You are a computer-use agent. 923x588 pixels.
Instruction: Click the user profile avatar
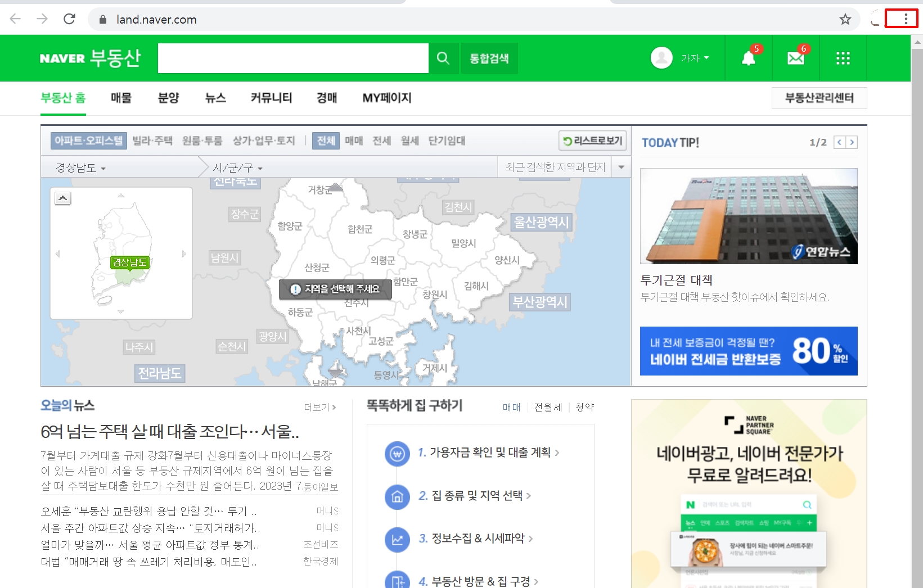pos(661,58)
